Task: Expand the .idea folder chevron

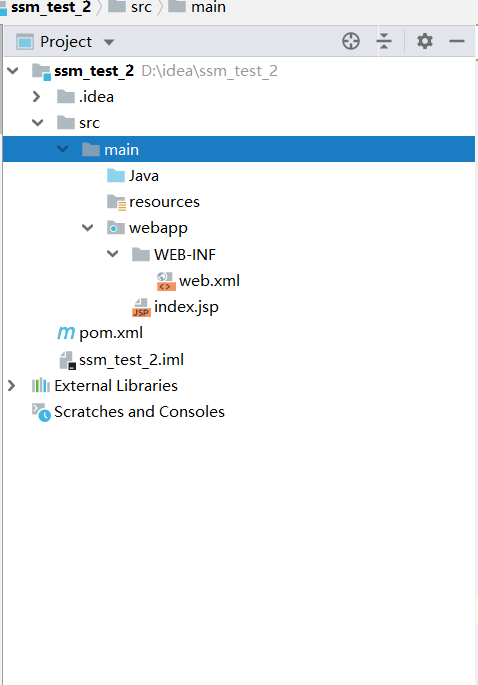Action: pos(37,97)
